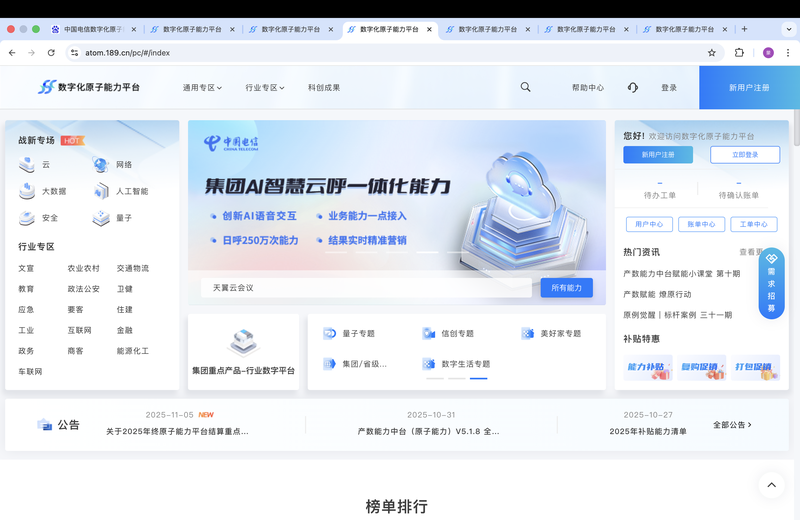Click the 立即登录 button
Image resolution: width=800 pixels, height=520 pixels.
(745, 155)
